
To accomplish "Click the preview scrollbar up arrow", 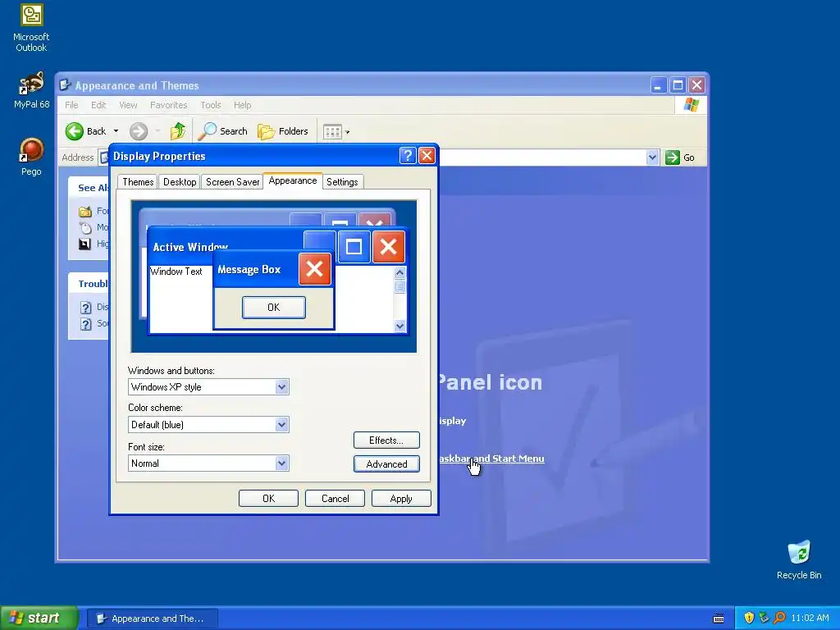I will coord(399,272).
